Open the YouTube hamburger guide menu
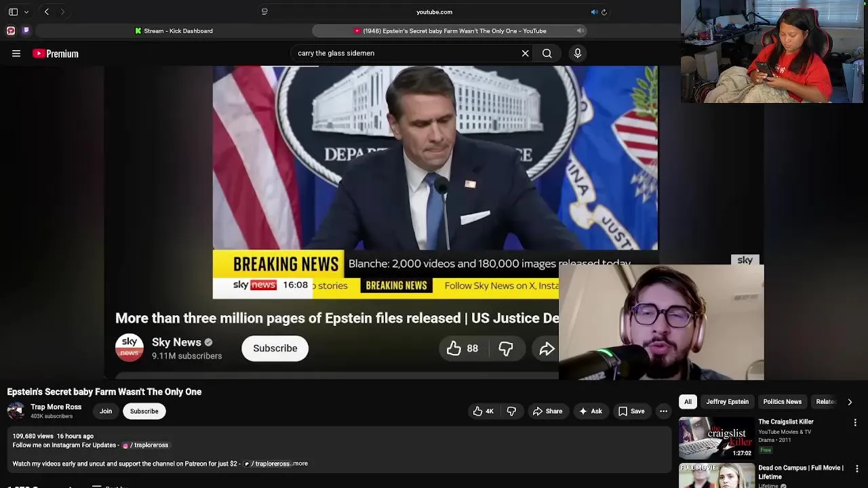This screenshot has width=868, height=488. pos(16,54)
